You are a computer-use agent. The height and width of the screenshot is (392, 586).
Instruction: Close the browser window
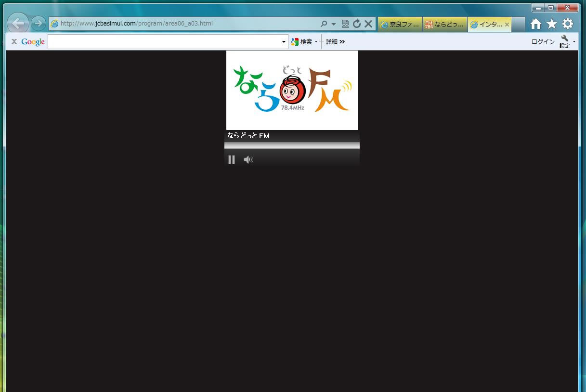click(568, 8)
